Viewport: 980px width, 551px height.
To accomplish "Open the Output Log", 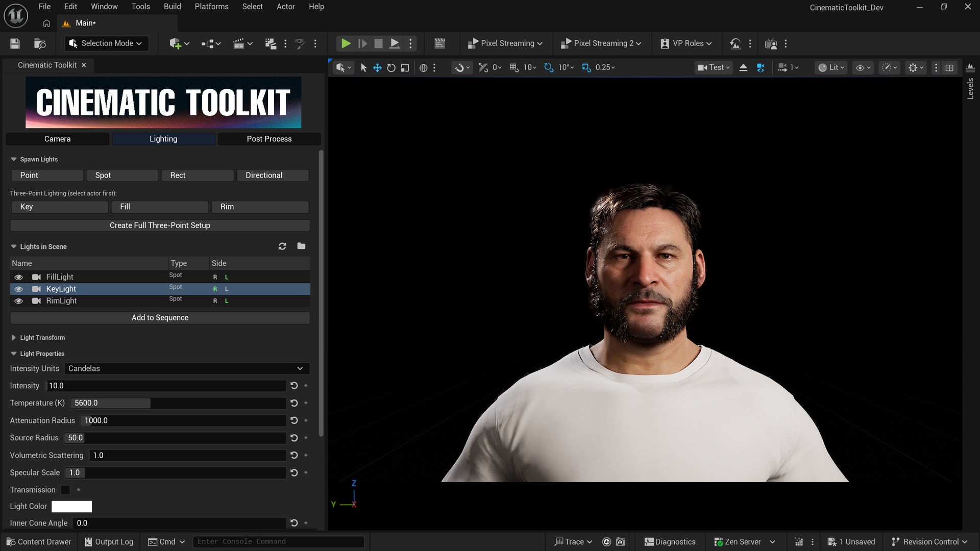I will [109, 542].
